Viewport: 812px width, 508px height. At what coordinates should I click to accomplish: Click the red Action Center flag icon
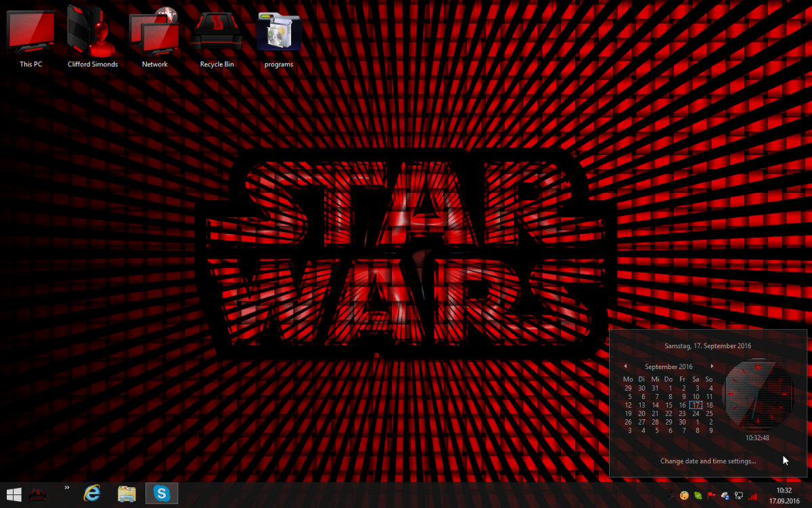(711, 496)
